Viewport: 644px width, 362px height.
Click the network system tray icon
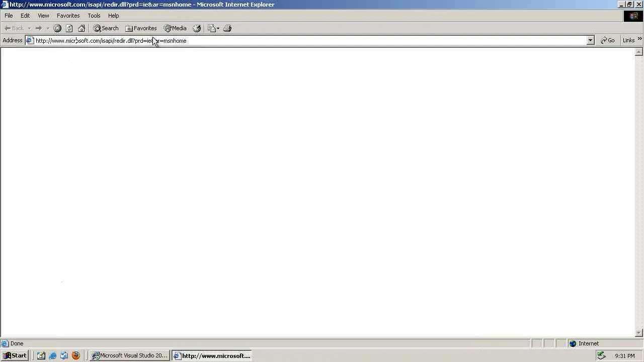(601, 355)
